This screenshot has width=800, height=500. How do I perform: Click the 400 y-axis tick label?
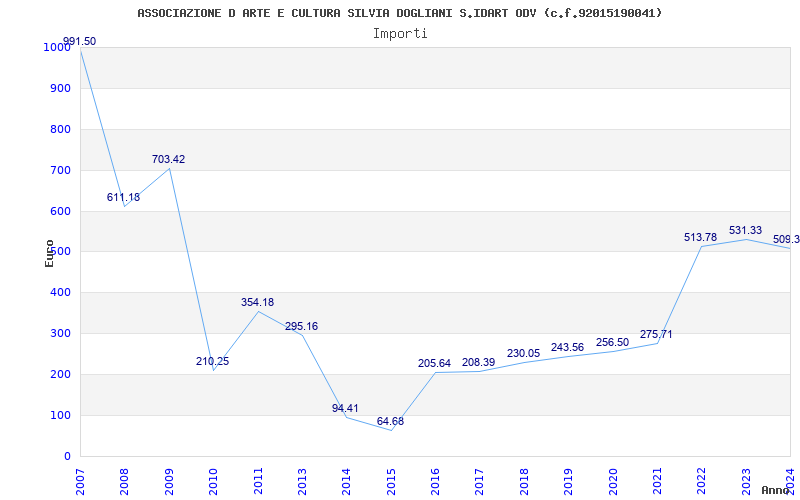tap(60, 293)
